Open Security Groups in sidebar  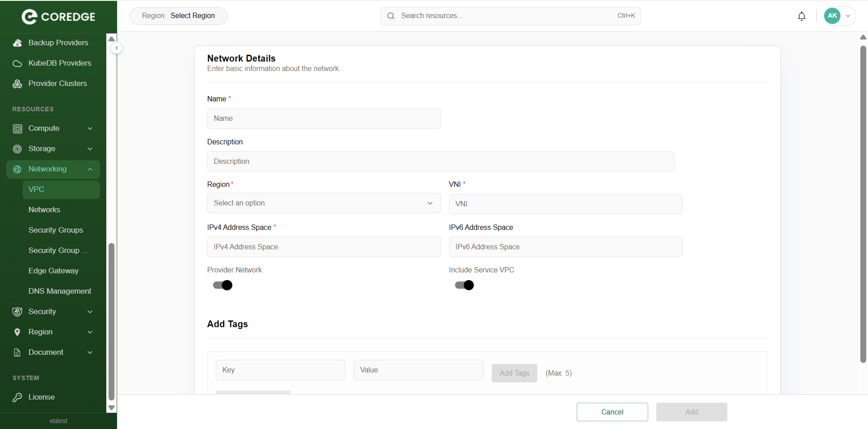click(x=56, y=230)
